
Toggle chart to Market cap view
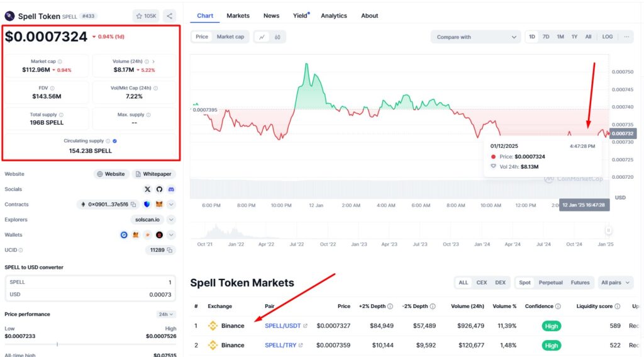coord(230,37)
